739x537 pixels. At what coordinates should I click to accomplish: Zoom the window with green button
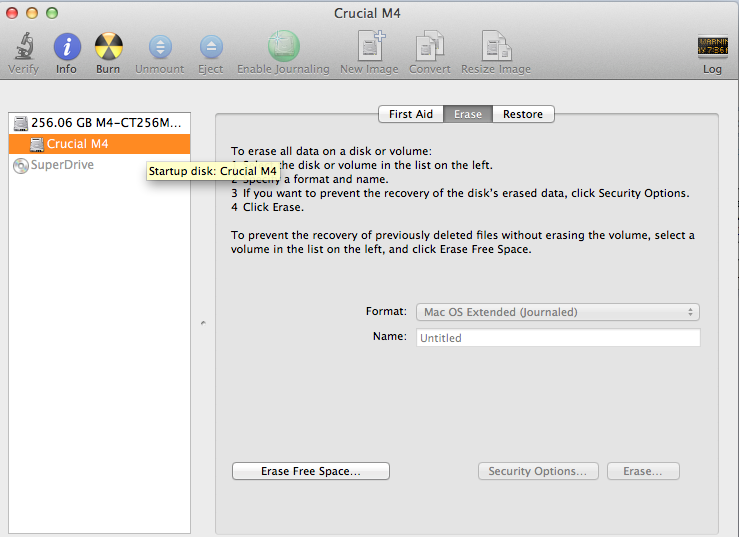pyautogui.click(x=52, y=13)
